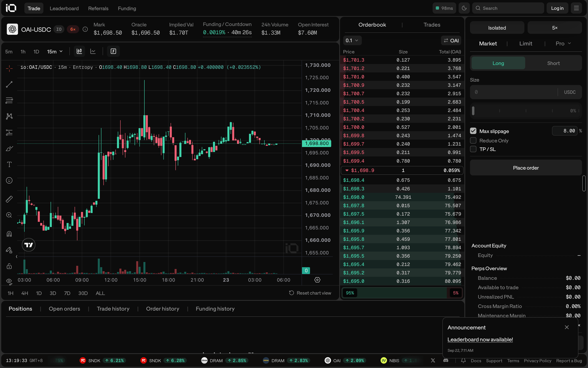Open the Leaderboard nav tab

tap(64, 8)
